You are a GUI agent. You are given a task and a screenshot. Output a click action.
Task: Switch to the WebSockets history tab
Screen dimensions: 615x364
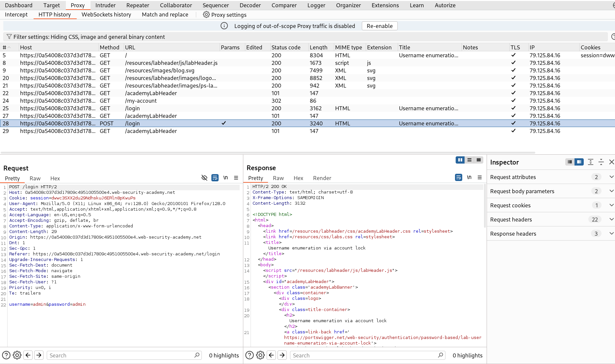pos(106,14)
